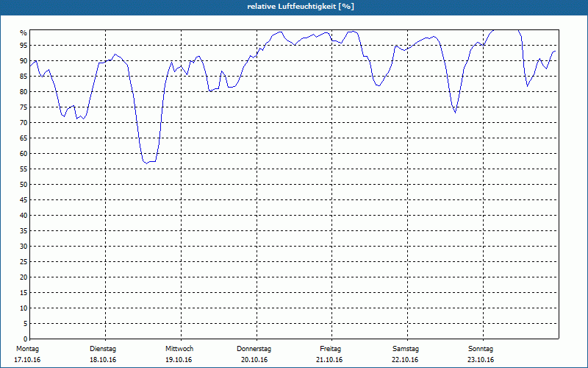588x368 pixels.
Task: Click the humidity curve's lowest dip on Dienstag
Action: pos(148,163)
